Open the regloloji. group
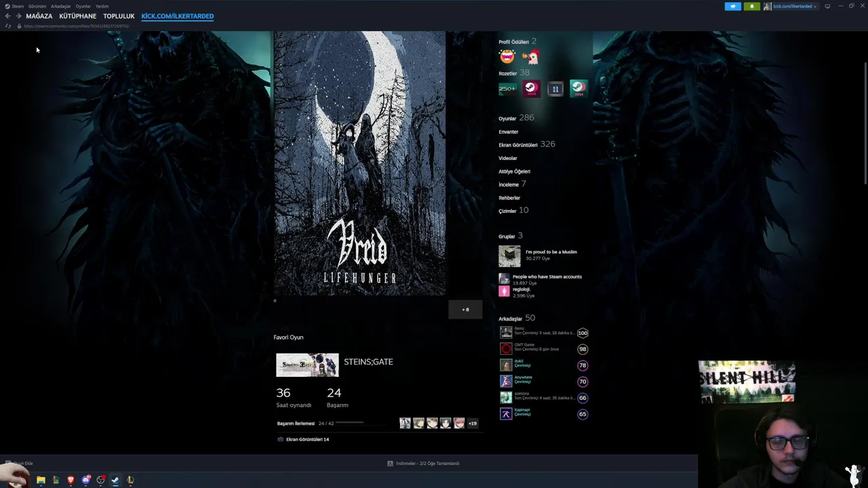This screenshot has width=868, height=488. tap(521, 289)
